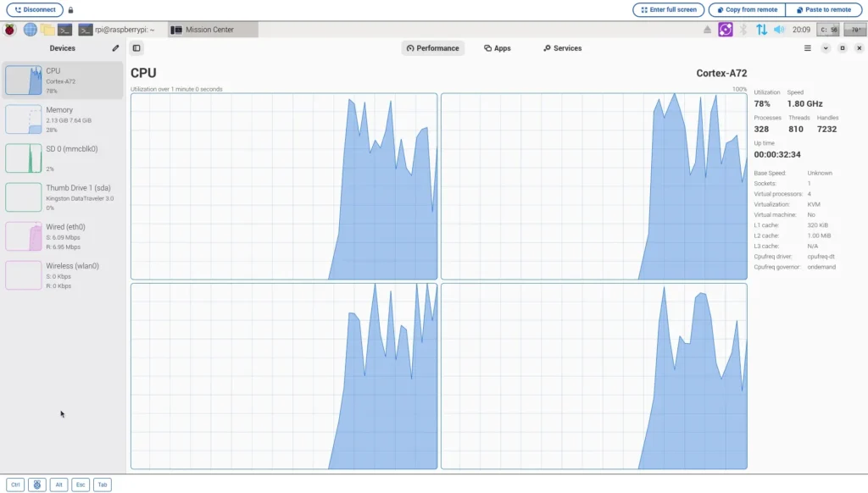Viewport: 868px width, 493px height.
Task: Select Wired (eth0) network device
Action: (63, 236)
